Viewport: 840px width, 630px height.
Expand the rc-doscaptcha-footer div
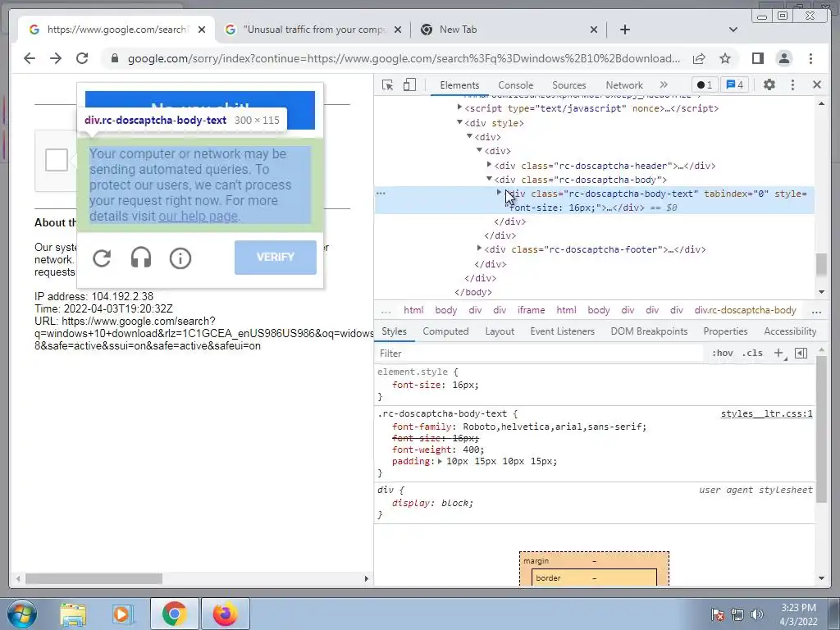point(479,249)
